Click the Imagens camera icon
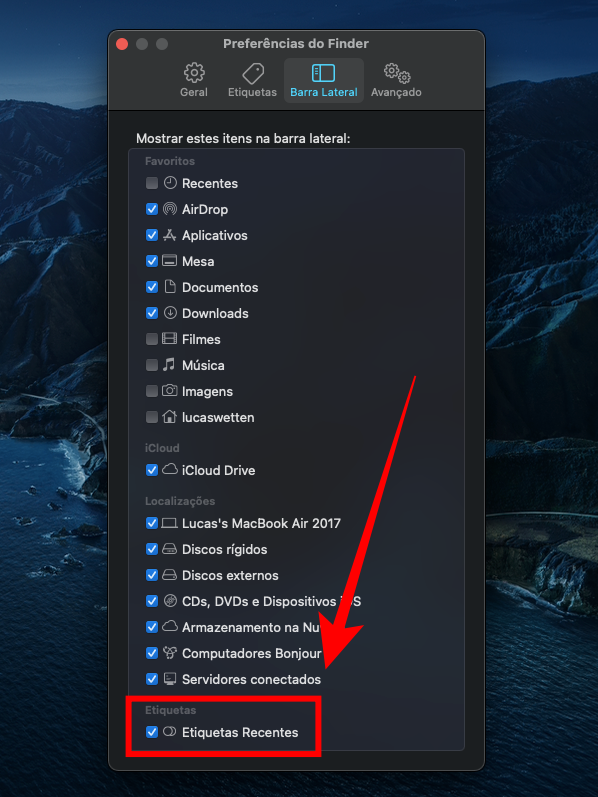The width and height of the screenshot is (598, 797). tap(169, 391)
